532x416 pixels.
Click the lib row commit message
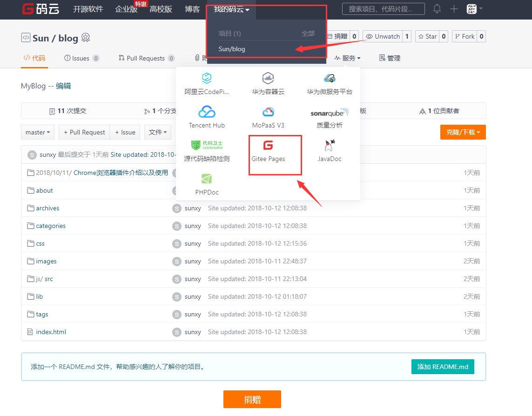257,296
